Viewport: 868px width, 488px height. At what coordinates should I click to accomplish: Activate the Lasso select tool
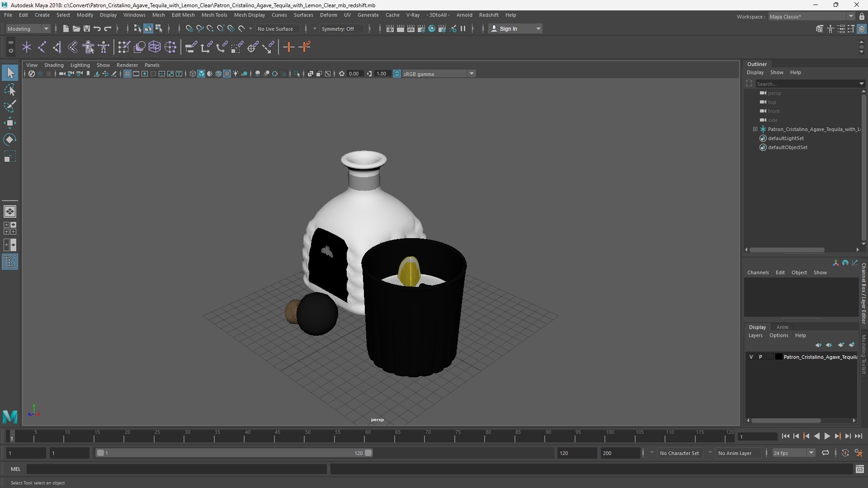click(10, 89)
